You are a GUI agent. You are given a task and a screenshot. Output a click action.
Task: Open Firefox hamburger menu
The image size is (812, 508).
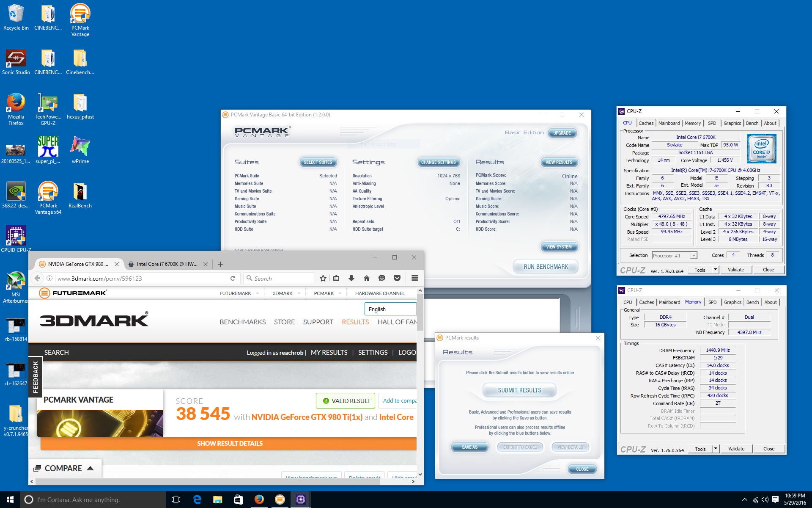pos(414,278)
